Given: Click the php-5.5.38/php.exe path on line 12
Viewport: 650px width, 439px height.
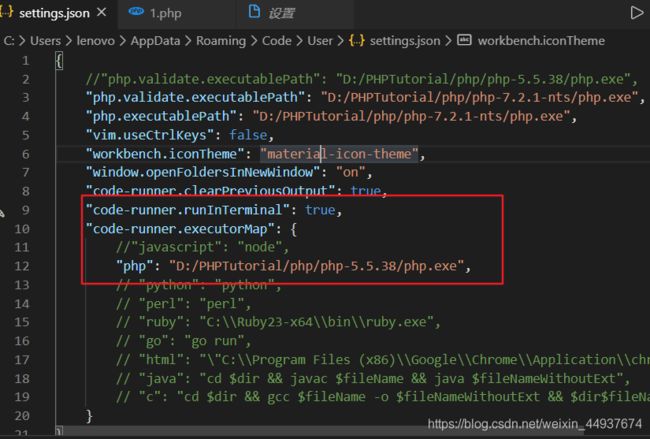Looking at the screenshot, I should 316,266.
